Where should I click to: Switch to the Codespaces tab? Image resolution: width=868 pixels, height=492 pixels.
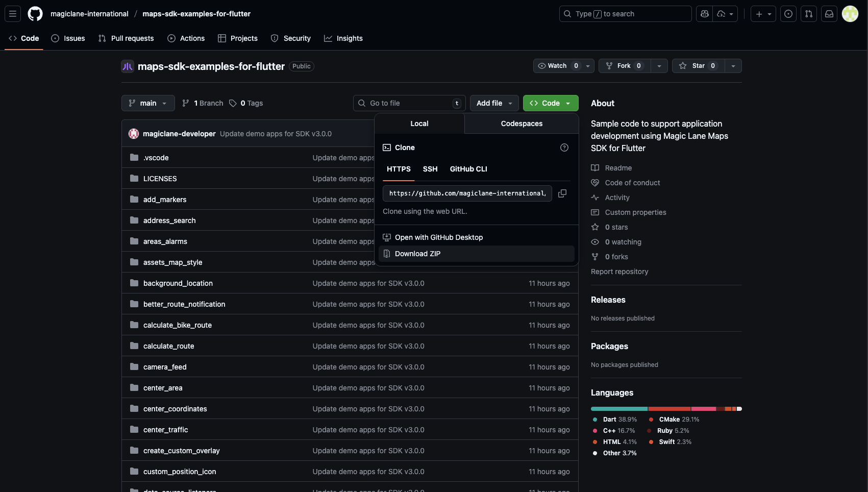pos(522,124)
